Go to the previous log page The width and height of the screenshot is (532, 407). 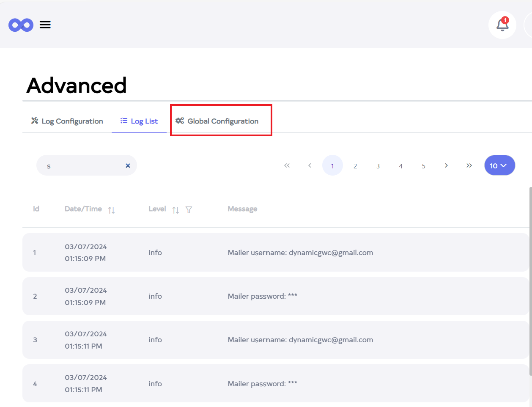(310, 165)
